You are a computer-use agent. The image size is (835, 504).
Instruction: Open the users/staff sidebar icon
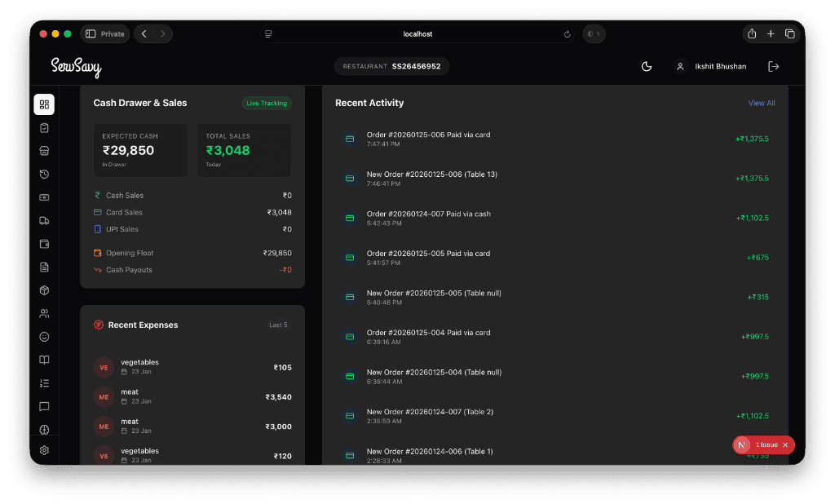[44, 313]
